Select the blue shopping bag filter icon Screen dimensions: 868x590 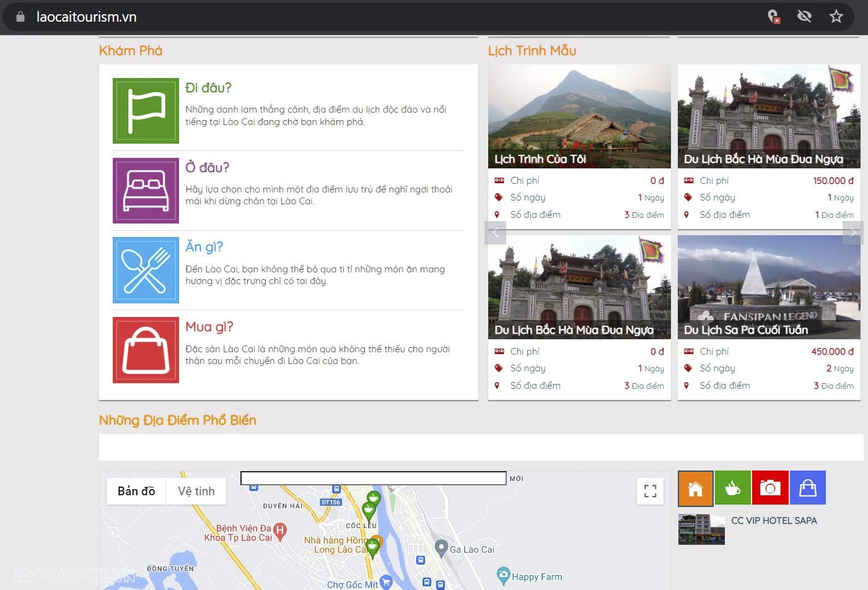[x=807, y=488]
